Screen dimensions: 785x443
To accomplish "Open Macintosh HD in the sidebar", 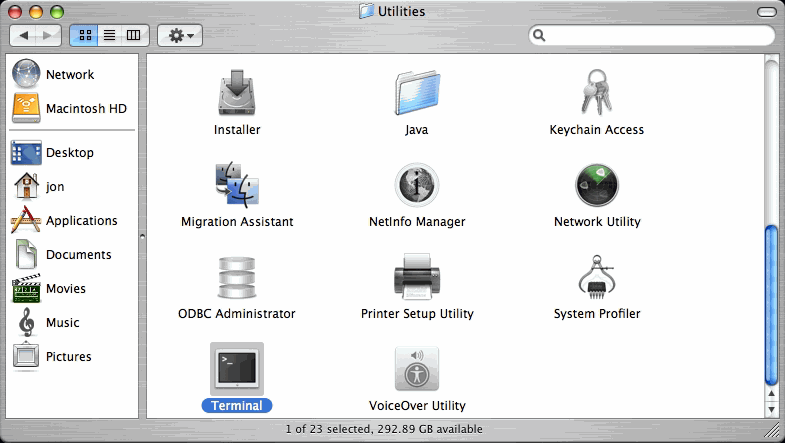I will 69,108.
